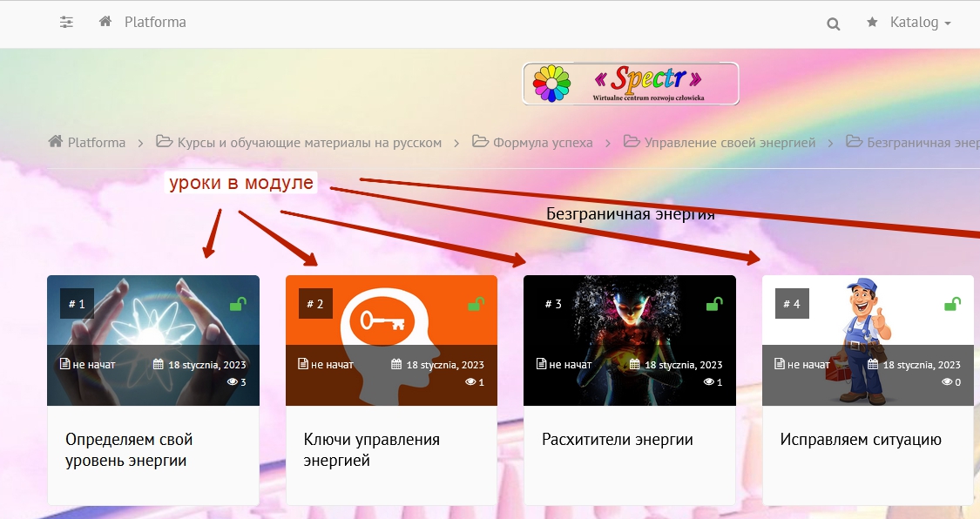Screen dimensions: 980x519
Task: Open lesson #3 dark figure thumbnail
Action: tap(629, 340)
